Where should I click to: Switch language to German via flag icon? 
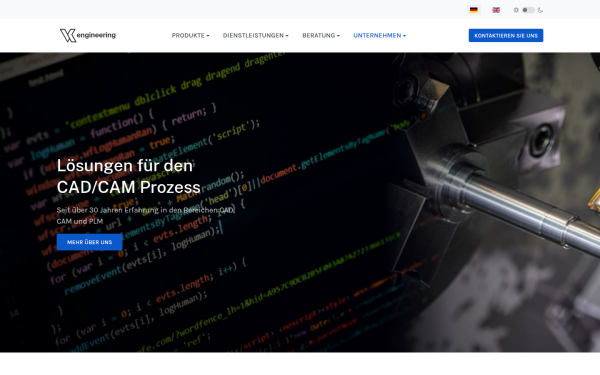pyautogui.click(x=474, y=10)
